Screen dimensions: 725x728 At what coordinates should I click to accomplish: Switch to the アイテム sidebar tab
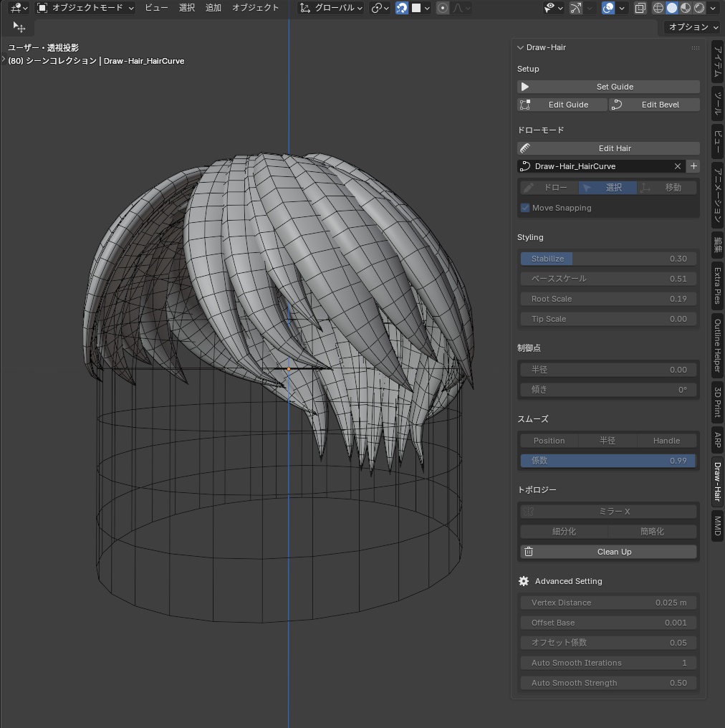(x=718, y=62)
